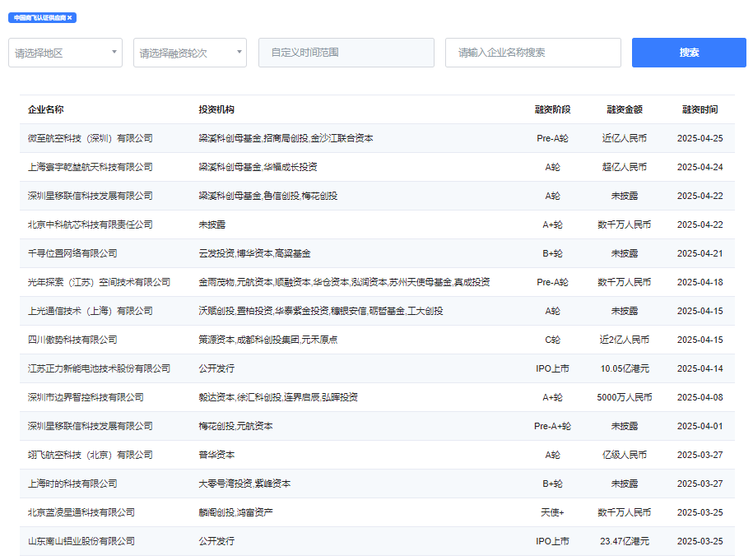
Task: Open 北京中科航芯科技有限责任公司 entry
Action: pos(91,224)
